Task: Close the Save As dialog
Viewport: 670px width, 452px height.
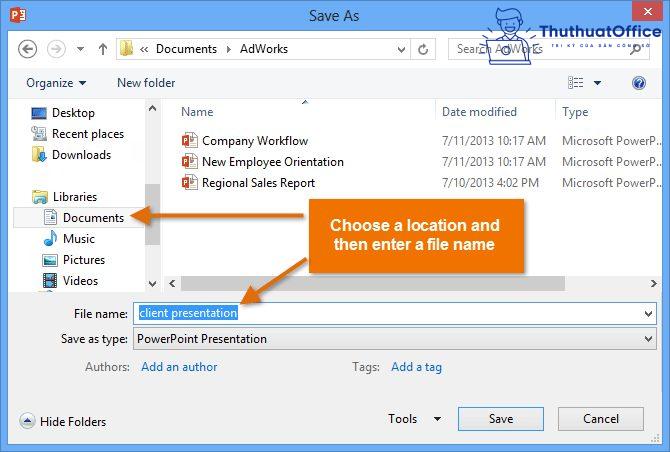Action: point(647,12)
